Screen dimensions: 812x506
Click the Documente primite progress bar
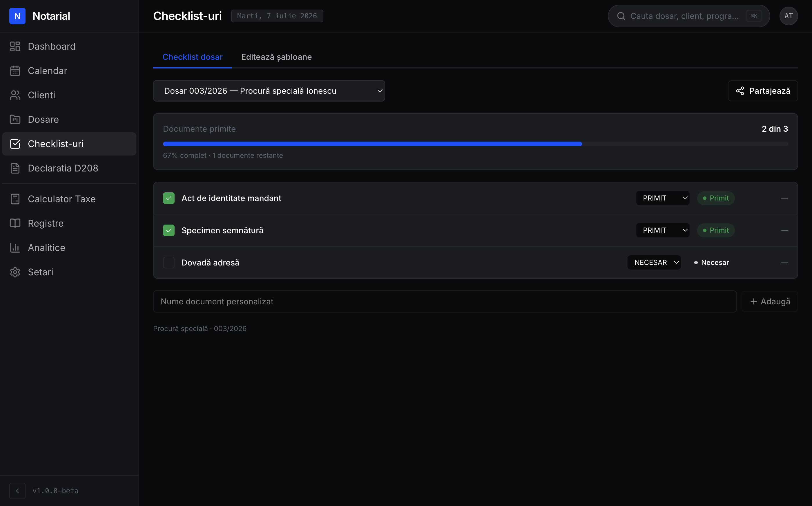pos(475,144)
